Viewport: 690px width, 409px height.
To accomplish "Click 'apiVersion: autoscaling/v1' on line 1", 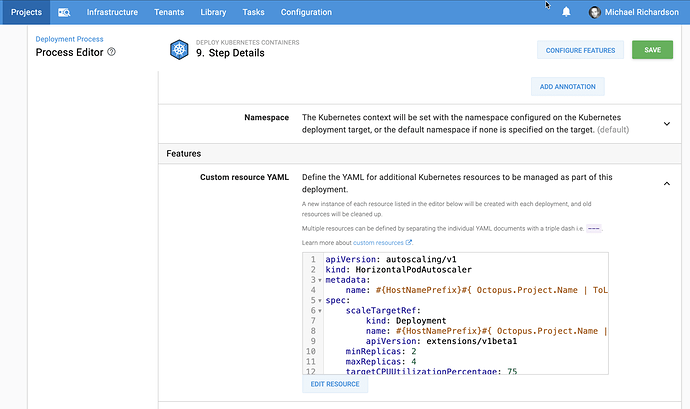I will click(391, 259).
